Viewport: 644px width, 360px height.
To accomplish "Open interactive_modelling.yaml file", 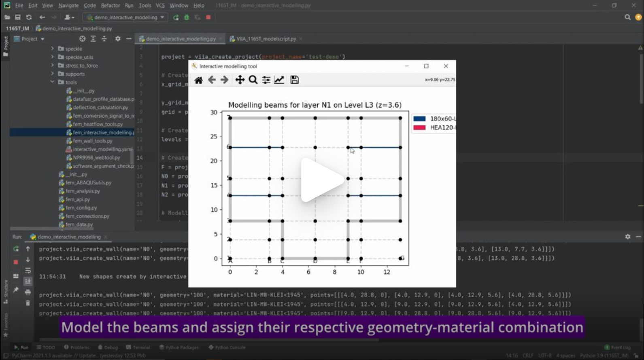I will [x=100, y=149].
